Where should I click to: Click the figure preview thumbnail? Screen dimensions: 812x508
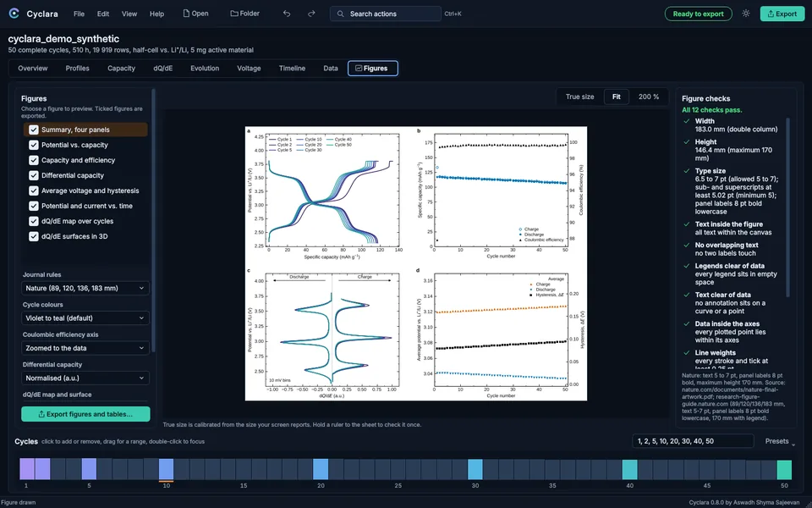[x=416, y=263]
